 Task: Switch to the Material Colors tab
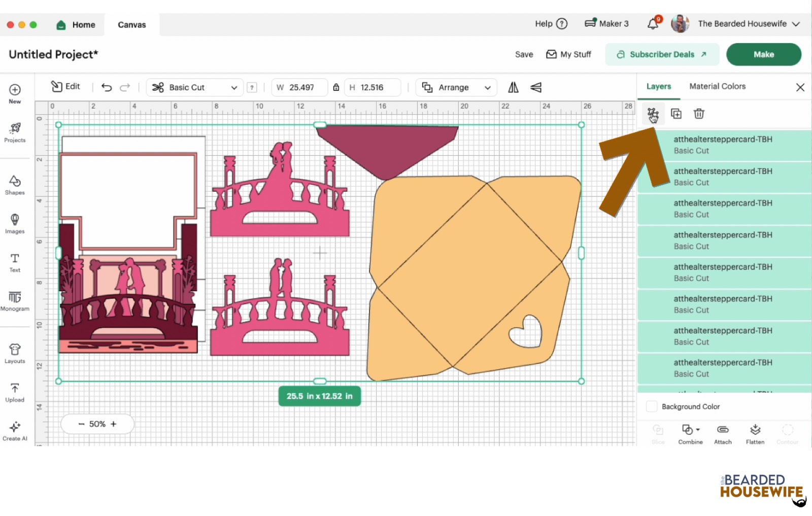[717, 86]
